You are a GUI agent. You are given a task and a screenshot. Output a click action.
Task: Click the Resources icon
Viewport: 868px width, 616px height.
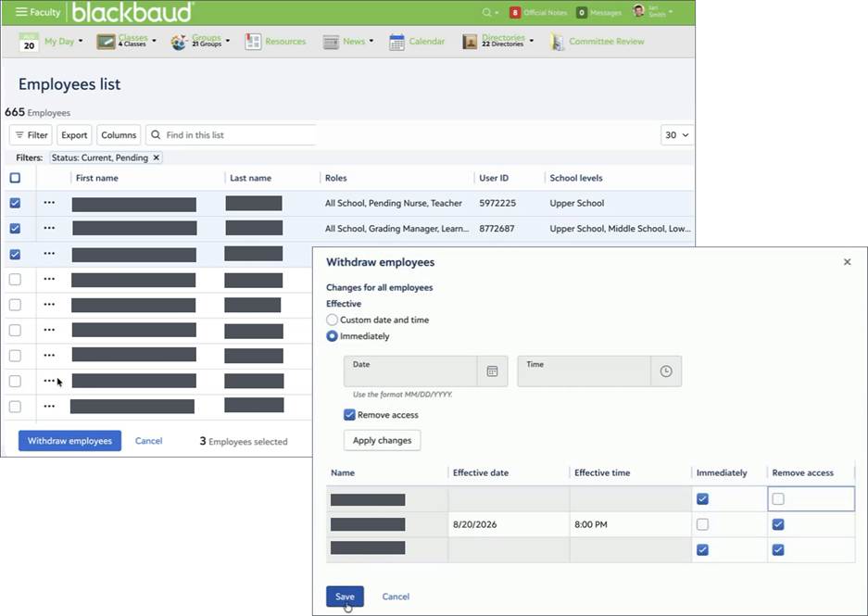coord(253,42)
